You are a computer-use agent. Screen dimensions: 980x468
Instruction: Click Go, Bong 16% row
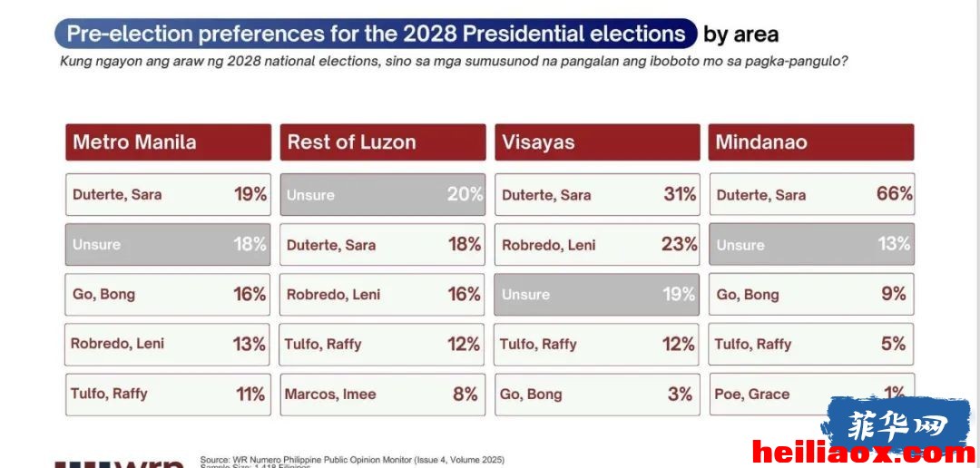pyautogui.click(x=168, y=294)
